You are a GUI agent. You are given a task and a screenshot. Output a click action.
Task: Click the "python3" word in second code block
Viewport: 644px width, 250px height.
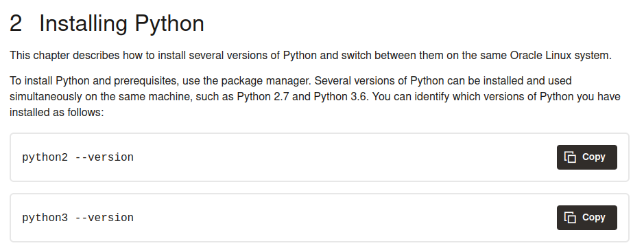[x=45, y=218]
